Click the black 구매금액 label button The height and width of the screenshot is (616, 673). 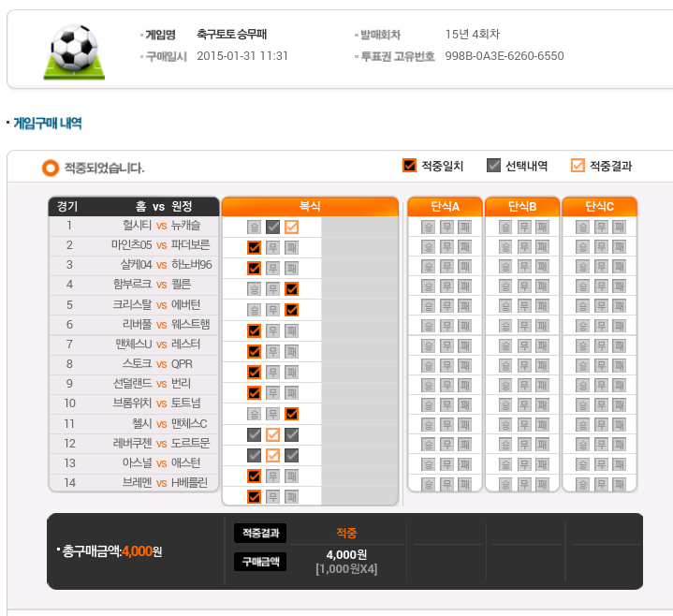(x=260, y=561)
